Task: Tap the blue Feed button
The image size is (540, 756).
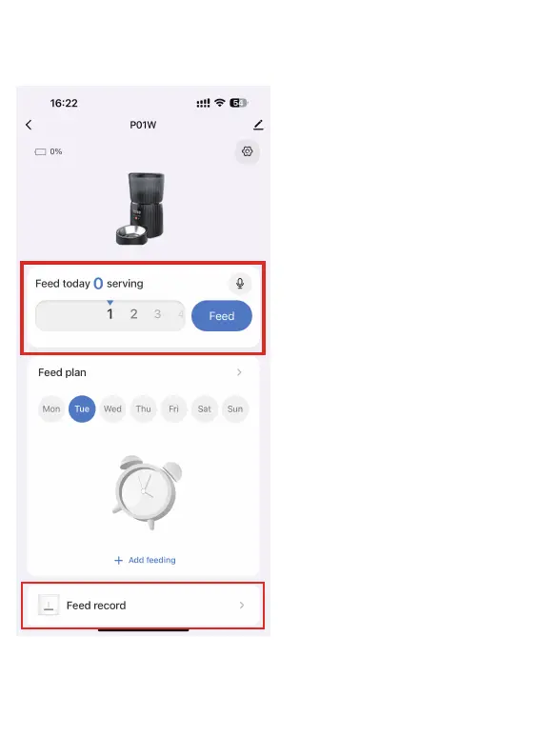Action: pos(222,316)
